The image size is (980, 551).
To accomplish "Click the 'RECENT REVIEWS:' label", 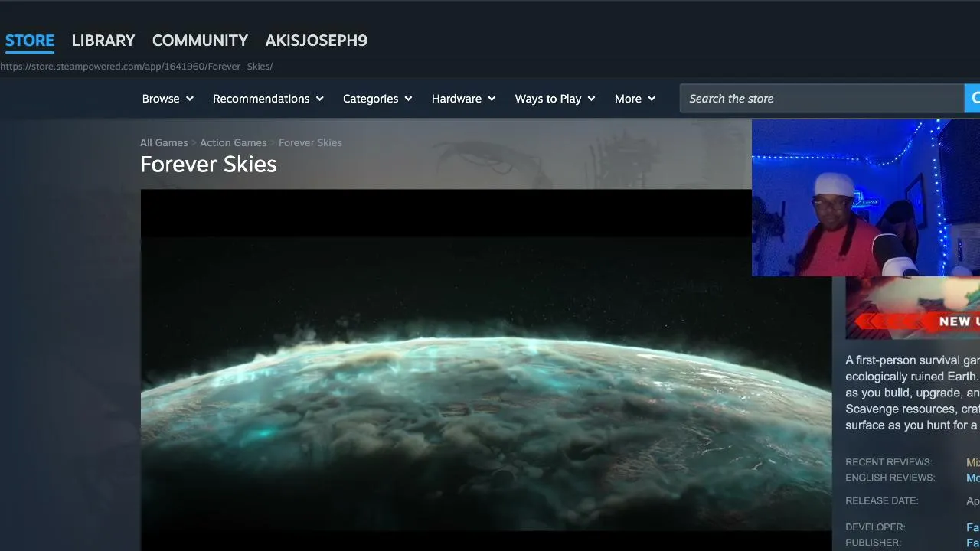I will (x=889, y=462).
